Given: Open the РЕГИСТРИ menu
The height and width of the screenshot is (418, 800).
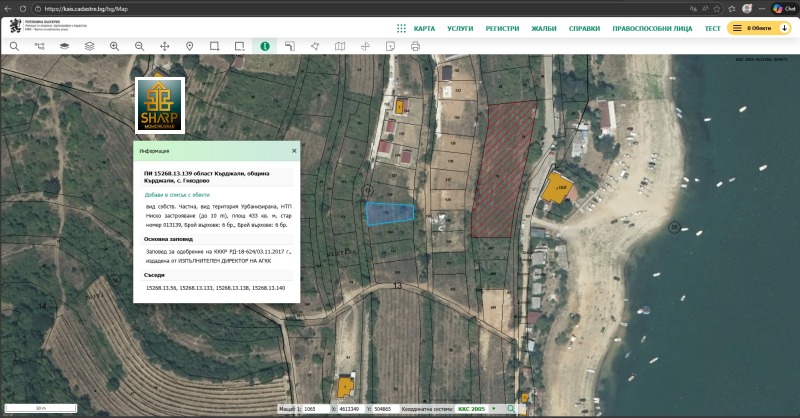Looking at the screenshot, I should pyautogui.click(x=502, y=29).
